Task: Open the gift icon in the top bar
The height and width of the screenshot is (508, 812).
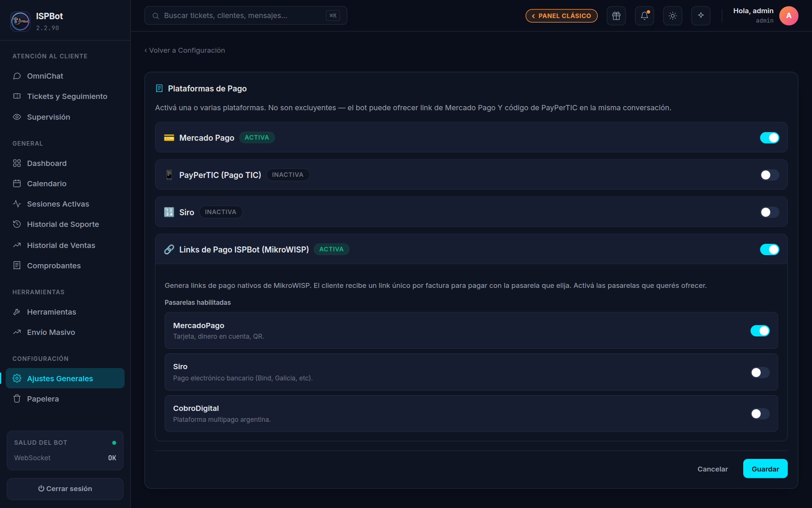Action: [x=616, y=16]
